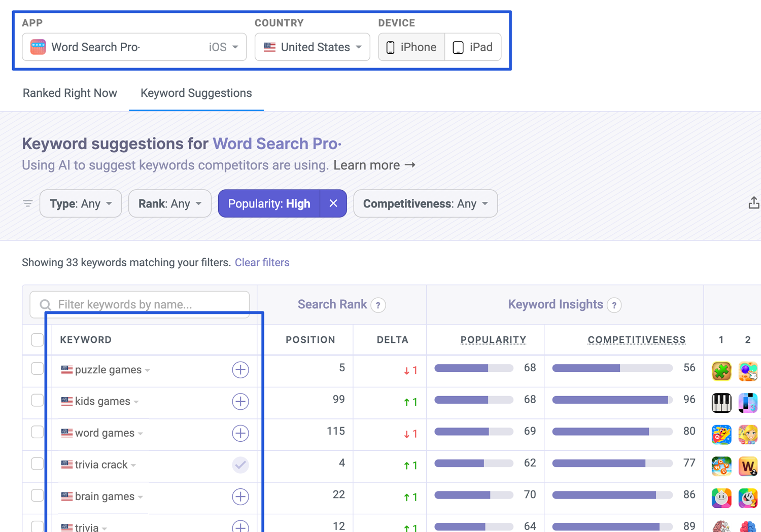Add the puzzle games keyword with plus icon
This screenshot has height=532, width=761.
coord(240,370)
